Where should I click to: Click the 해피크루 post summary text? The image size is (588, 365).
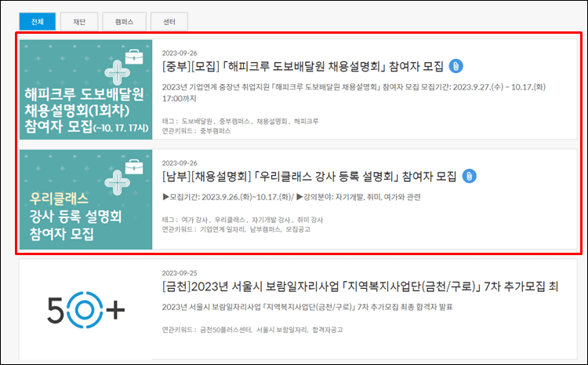click(x=354, y=93)
